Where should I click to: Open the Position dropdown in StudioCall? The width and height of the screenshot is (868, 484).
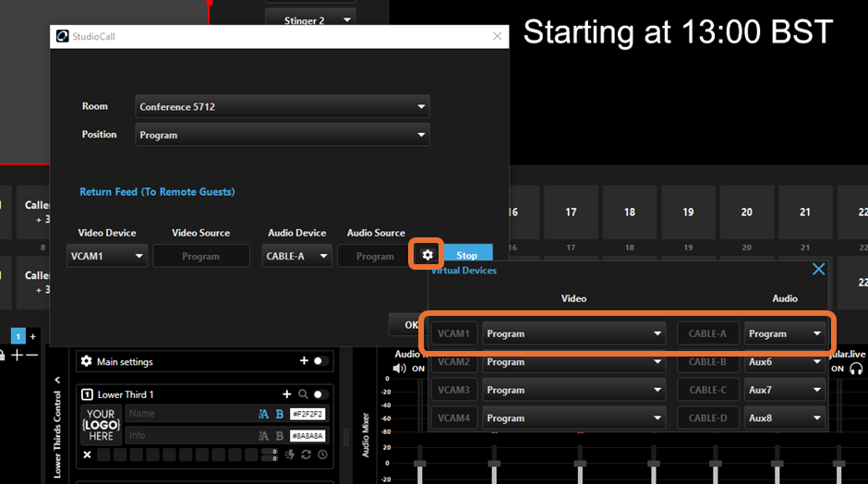(x=283, y=135)
